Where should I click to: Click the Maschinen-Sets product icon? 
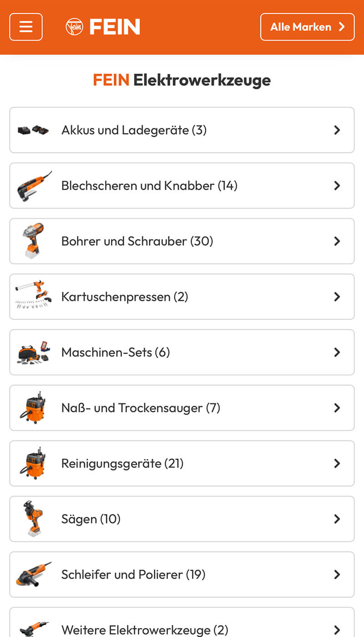pos(33,352)
